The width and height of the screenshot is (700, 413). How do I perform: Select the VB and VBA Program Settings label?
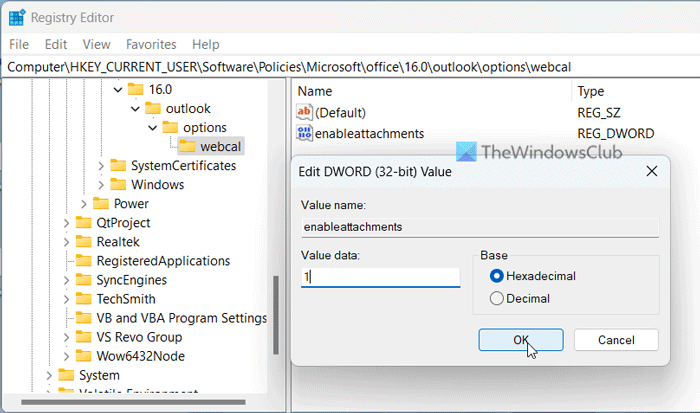(181, 318)
